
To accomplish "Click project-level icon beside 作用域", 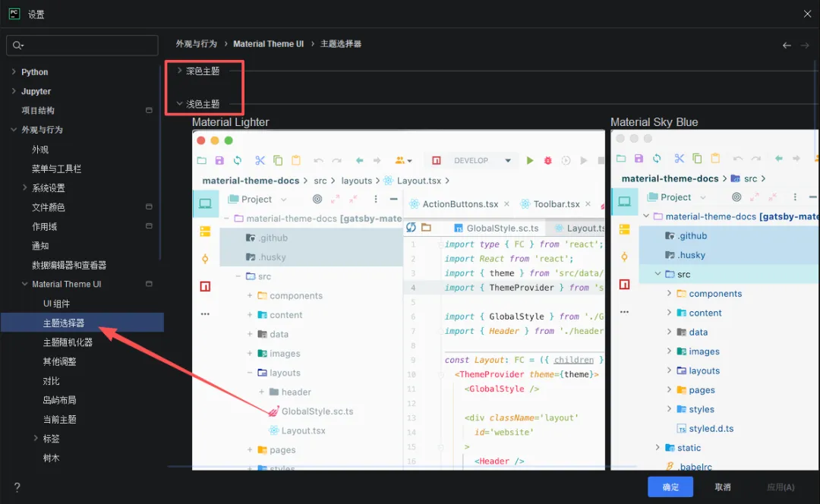I will (x=149, y=226).
